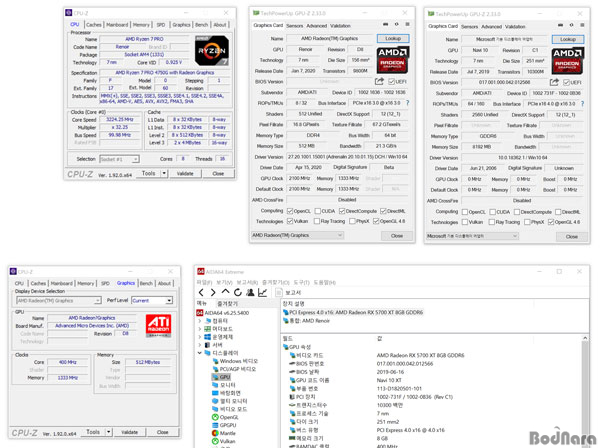600x448 pixels.
Task: Toggle Vulkan checkbox in Navi 10 GPU-Z window
Action: (x=465, y=222)
